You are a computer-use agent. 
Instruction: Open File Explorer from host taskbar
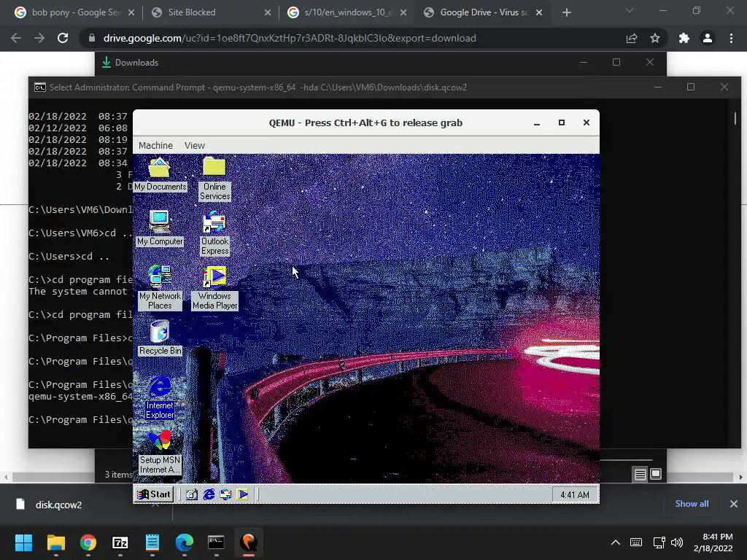tap(55, 542)
